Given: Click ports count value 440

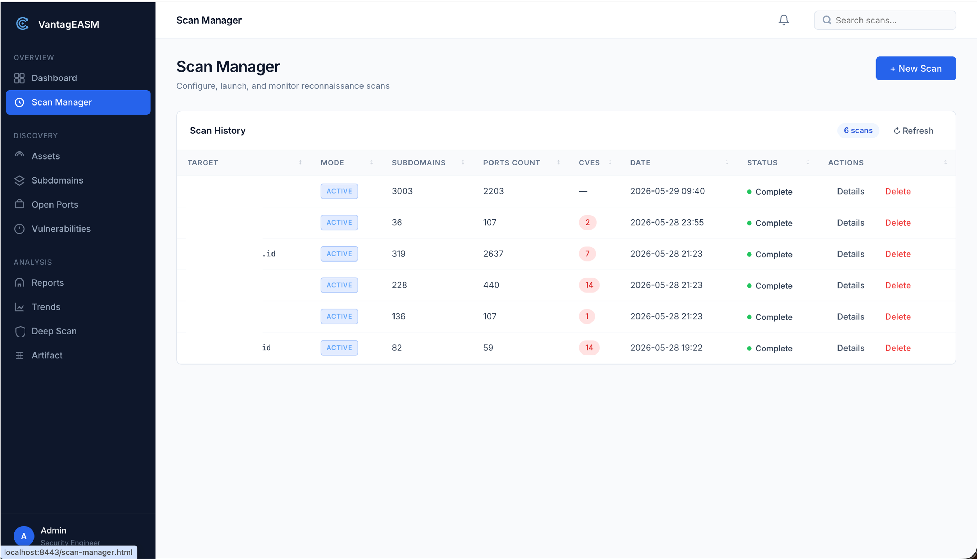Looking at the screenshot, I should tap(491, 285).
